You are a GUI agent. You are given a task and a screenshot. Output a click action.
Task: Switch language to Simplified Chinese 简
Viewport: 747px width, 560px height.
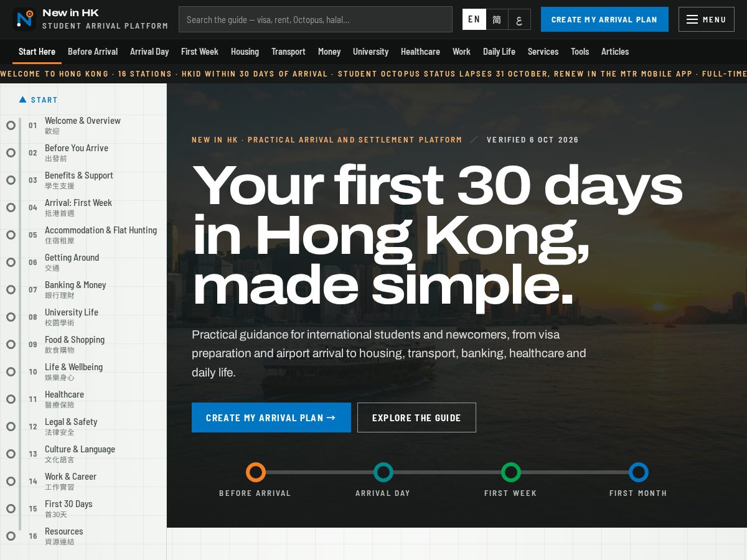[x=497, y=19]
